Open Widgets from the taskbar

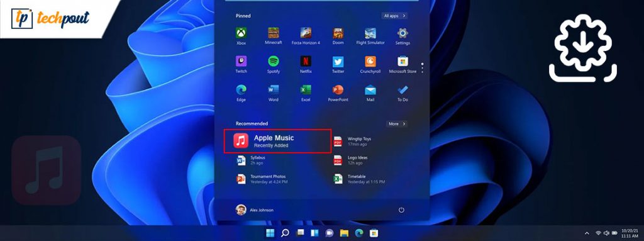coord(314,233)
